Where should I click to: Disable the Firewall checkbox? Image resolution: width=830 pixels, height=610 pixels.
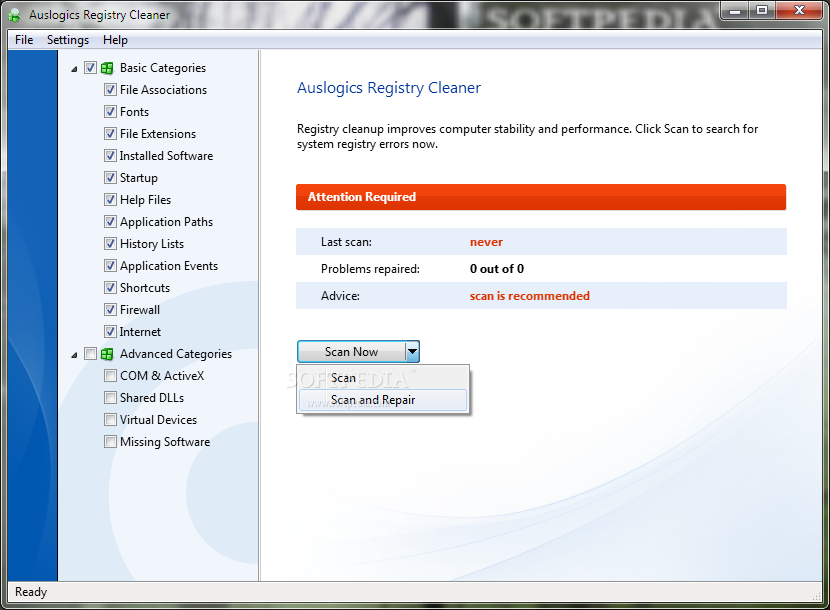(x=110, y=309)
